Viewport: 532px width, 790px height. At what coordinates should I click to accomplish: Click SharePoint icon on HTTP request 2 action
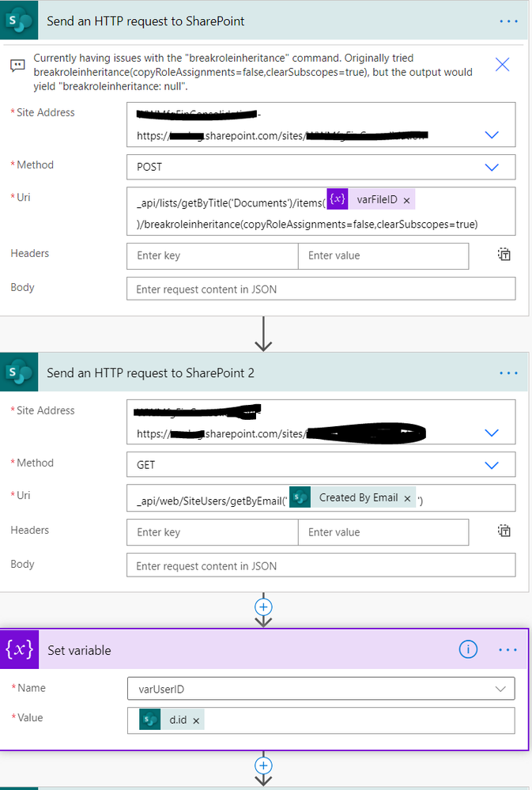[19, 372]
